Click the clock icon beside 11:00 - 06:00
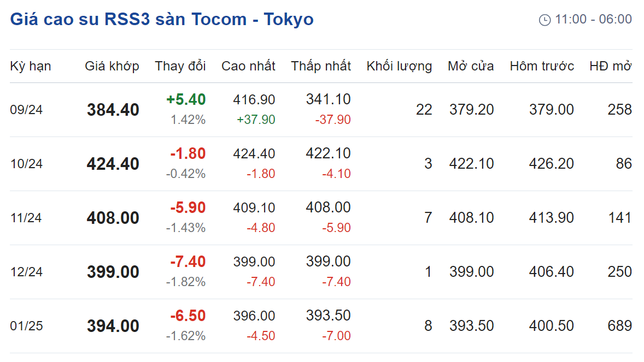 545,20
